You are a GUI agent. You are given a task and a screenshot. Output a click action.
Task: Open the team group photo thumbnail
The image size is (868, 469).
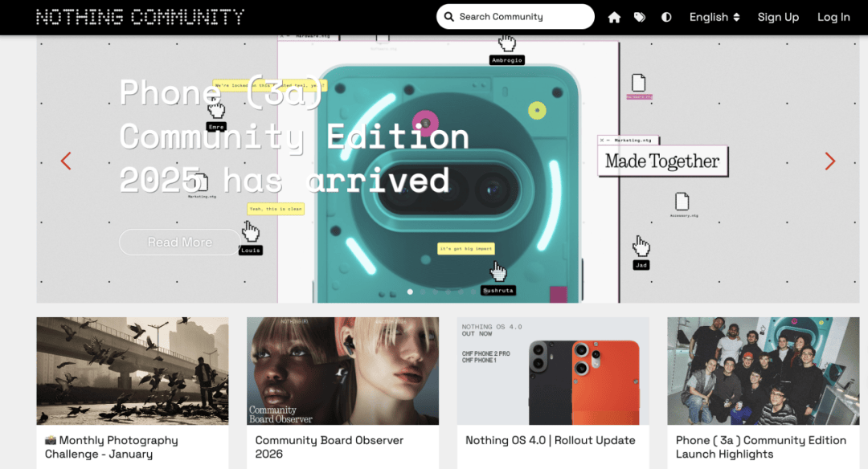pyautogui.click(x=763, y=371)
